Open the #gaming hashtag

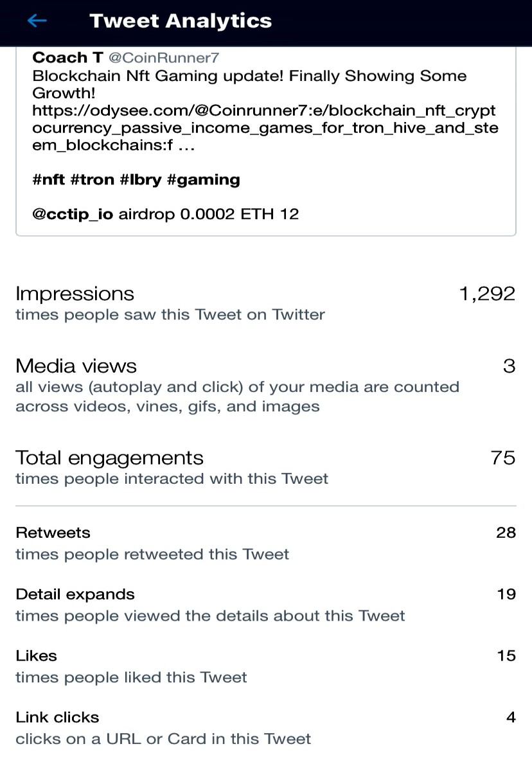pos(203,180)
